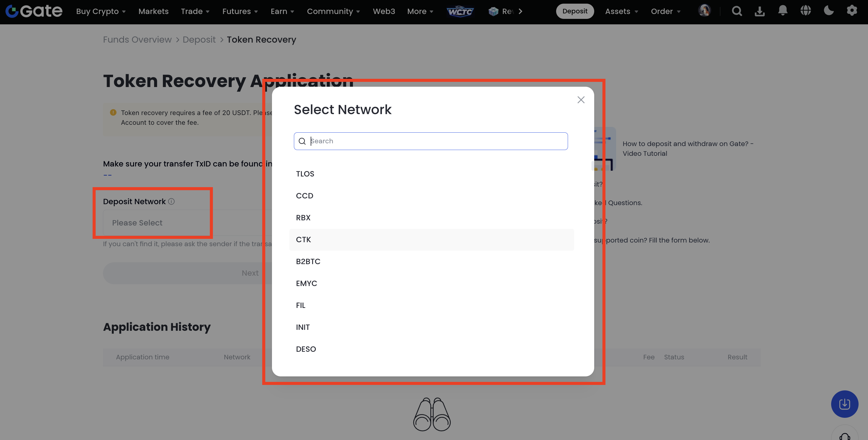
Task: Open the Markets menu item
Action: coord(153,11)
